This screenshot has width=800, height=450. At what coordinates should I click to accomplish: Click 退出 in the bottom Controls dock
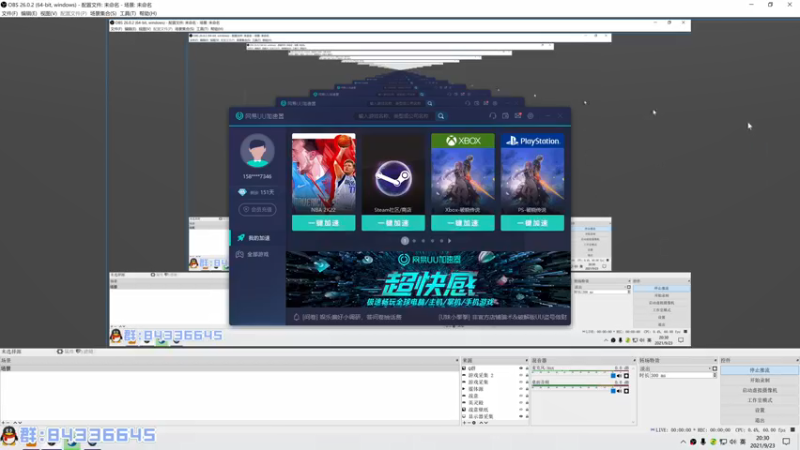coord(759,420)
